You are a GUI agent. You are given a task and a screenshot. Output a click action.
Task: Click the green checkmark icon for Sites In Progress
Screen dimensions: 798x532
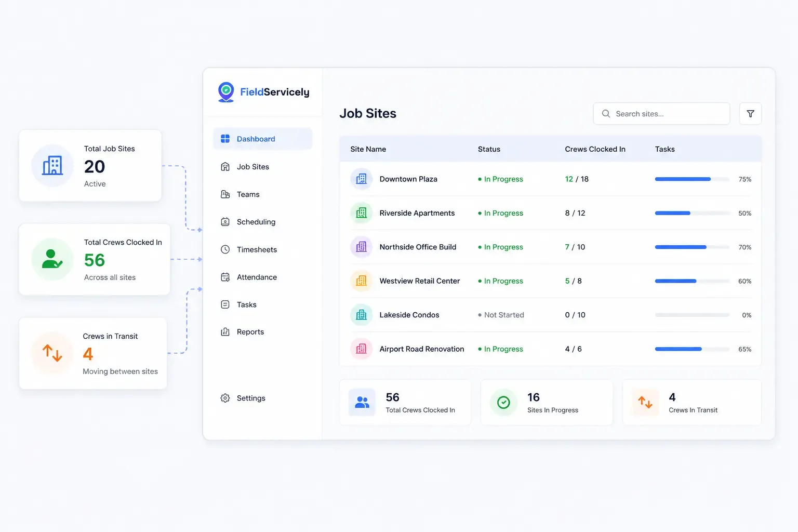[x=503, y=403]
